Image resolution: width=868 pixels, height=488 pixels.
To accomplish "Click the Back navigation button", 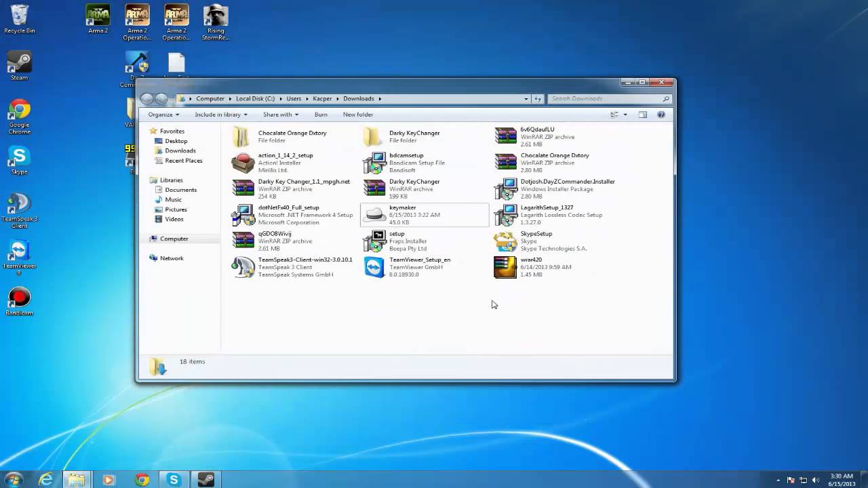I will [147, 99].
